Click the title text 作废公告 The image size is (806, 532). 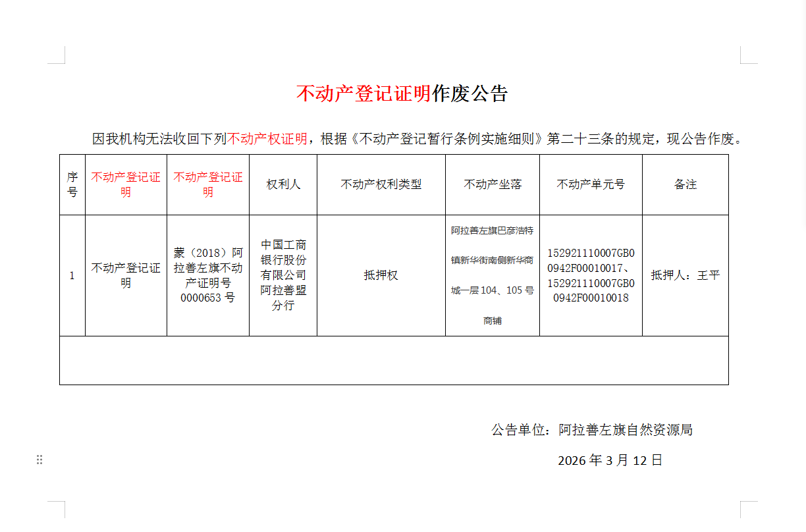click(470, 93)
